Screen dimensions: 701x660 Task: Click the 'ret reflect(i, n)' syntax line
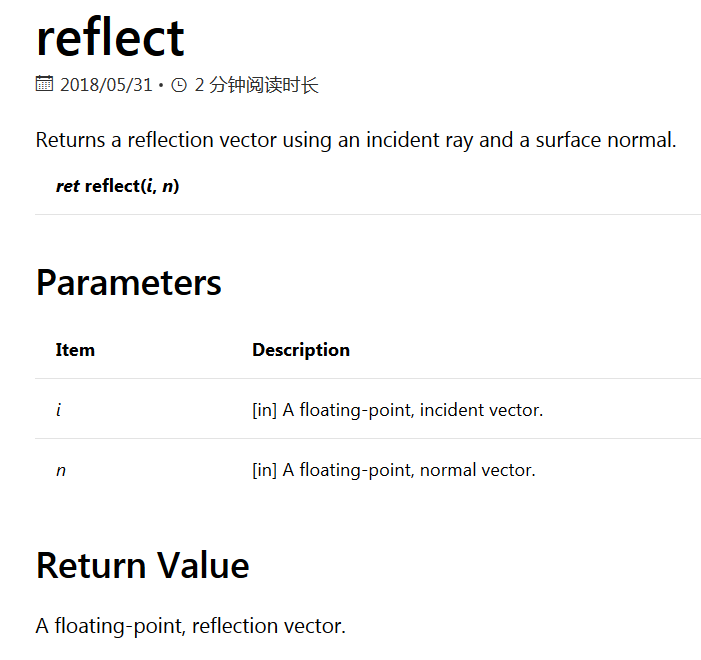[x=118, y=186]
